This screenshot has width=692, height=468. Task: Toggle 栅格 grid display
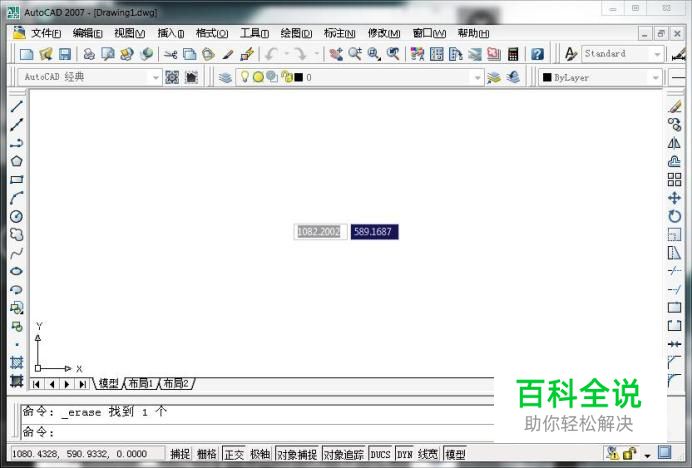[x=207, y=454]
